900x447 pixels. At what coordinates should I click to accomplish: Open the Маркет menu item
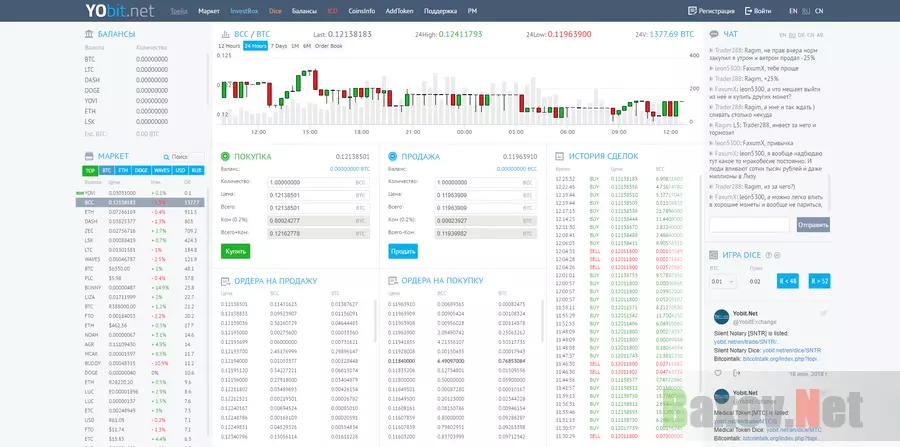209,11
